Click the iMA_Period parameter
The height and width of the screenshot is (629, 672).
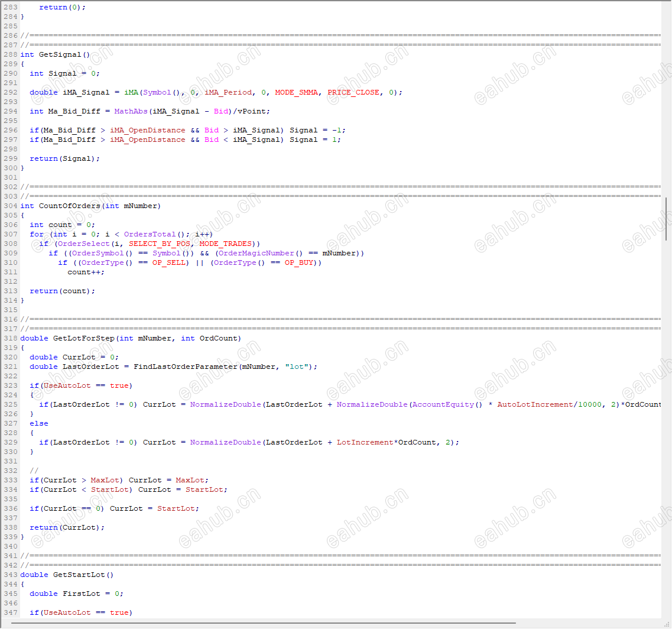228,92
